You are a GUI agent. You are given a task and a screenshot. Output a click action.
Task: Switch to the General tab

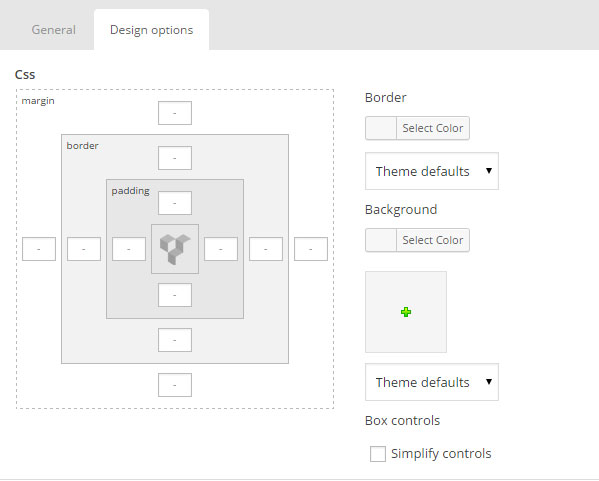pos(53,30)
